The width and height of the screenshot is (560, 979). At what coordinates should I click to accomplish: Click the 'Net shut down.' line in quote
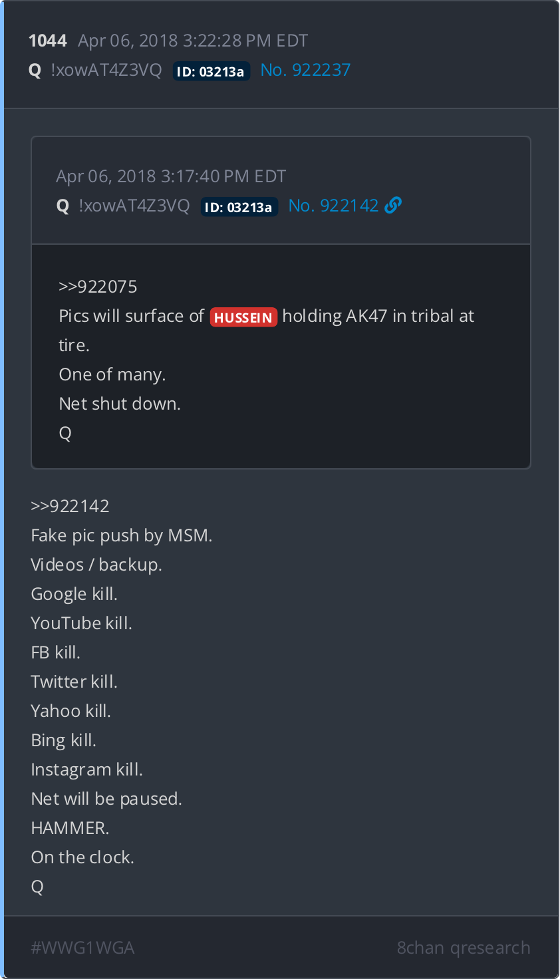click(x=120, y=404)
